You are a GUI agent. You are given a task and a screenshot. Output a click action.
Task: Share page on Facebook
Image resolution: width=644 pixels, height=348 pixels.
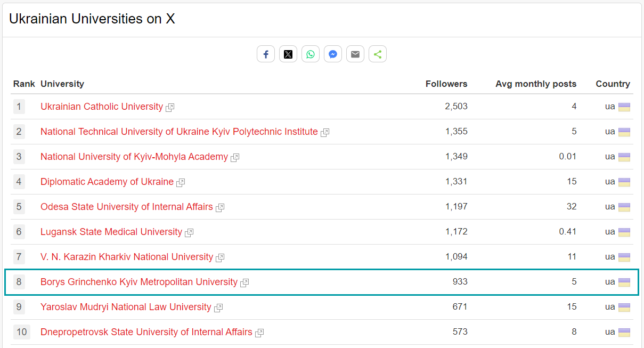coord(266,54)
